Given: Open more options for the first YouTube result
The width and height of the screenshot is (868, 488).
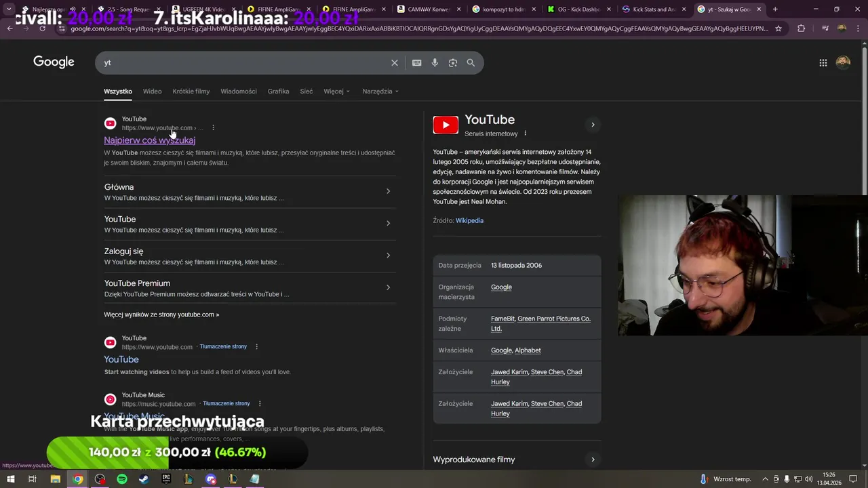Looking at the screenshot, I should 213,127.
